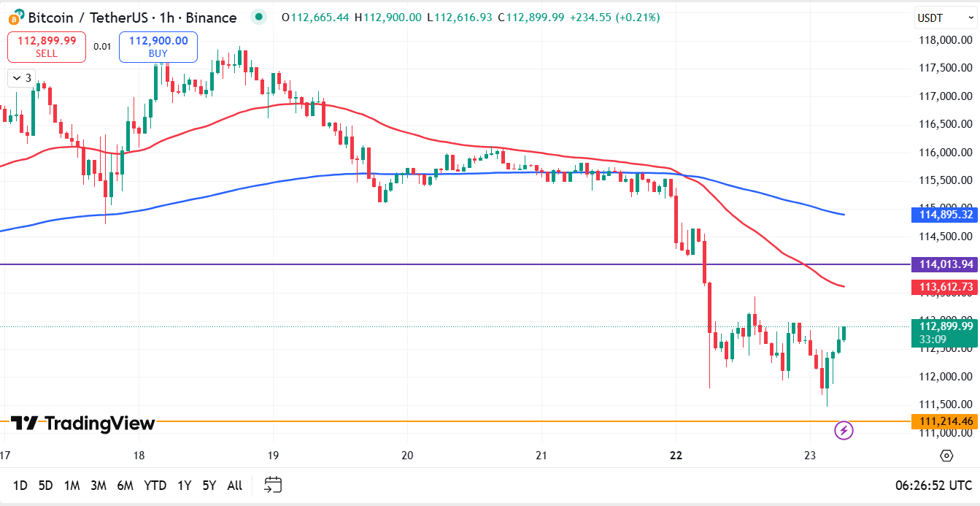Click the purple lightning bolt alert icon

[x=844, y=430]
